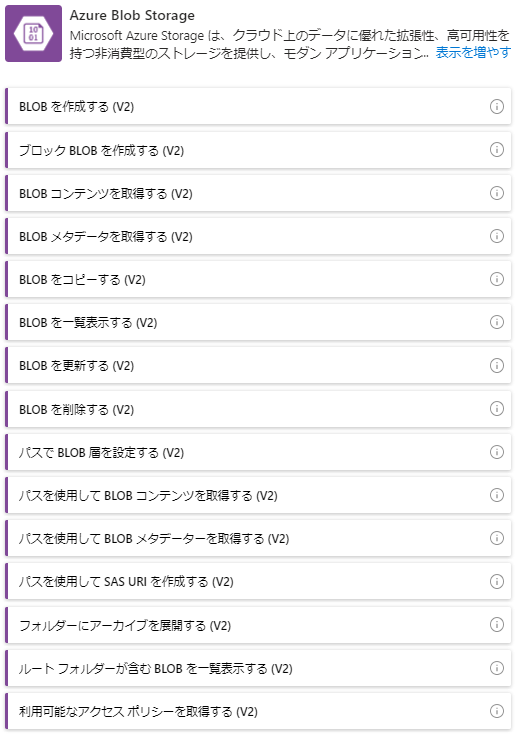Viewport: 518px width, 739px height.
Task: Click the Azure Blob Storage title text
Action: tap(132, 16)
